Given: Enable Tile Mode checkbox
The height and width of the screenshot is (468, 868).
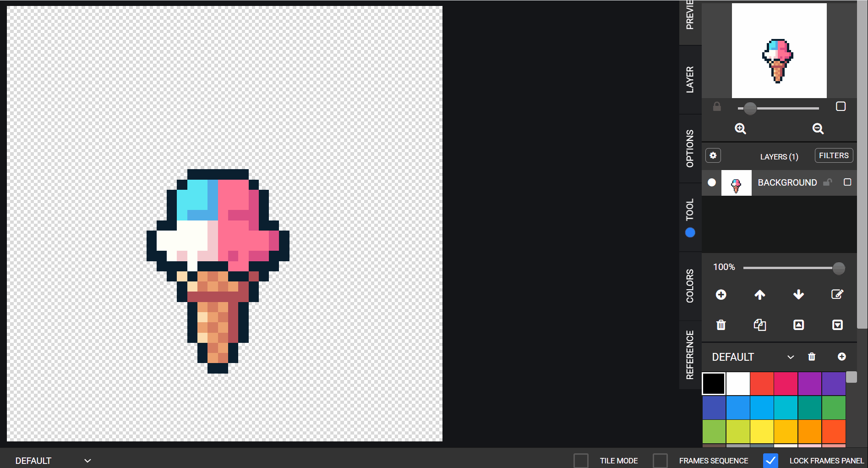Looking at the screenshot, I should pos(581,461).
